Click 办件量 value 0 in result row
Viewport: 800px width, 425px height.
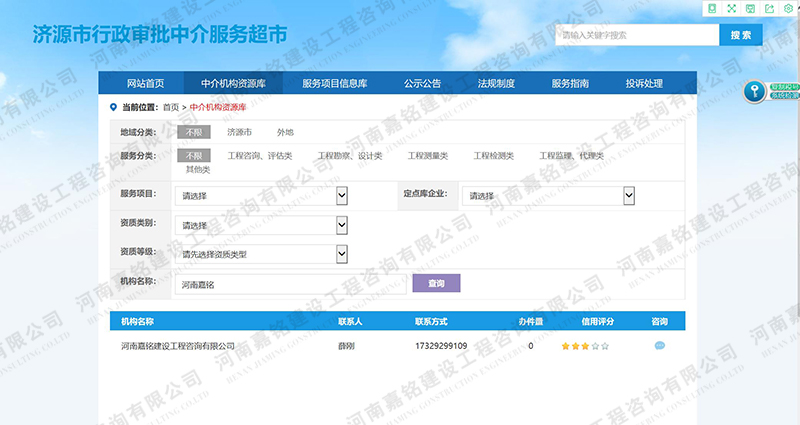531,346
